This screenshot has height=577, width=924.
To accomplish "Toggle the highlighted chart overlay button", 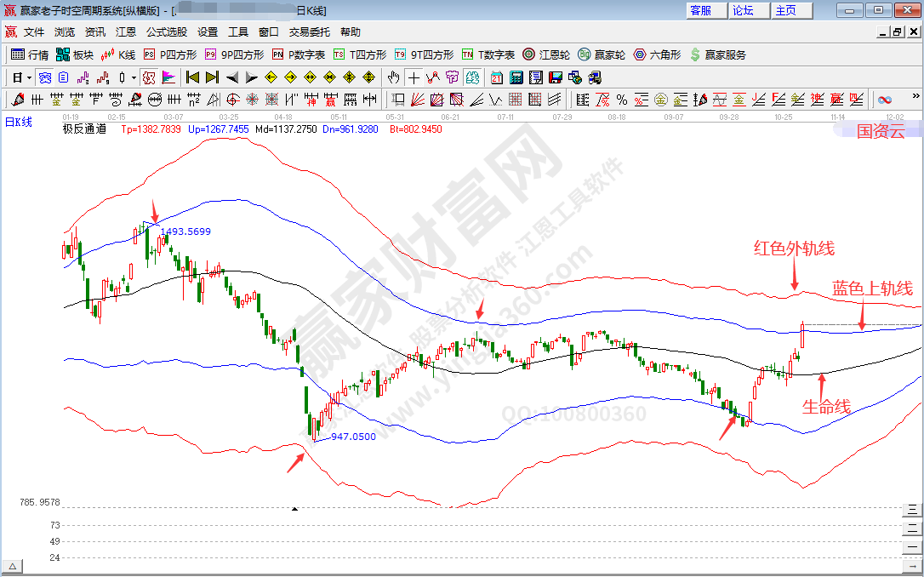I will tap(149, 77).
